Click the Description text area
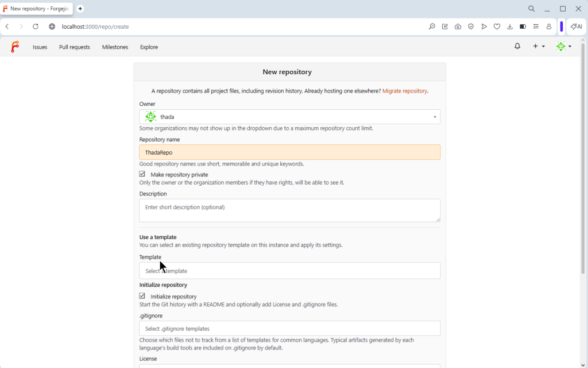This screenshot has width=588, height=368. 289,210
